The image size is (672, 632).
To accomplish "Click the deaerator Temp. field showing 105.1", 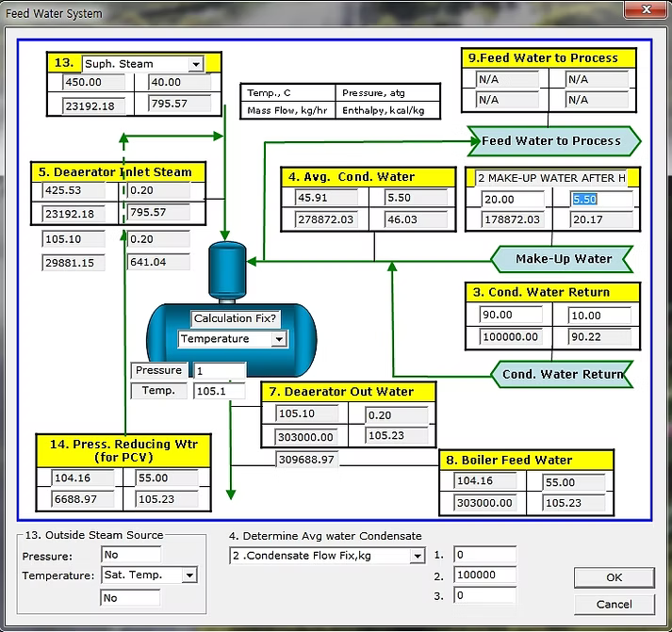I will pyautogui.click(x=219, y=391).
